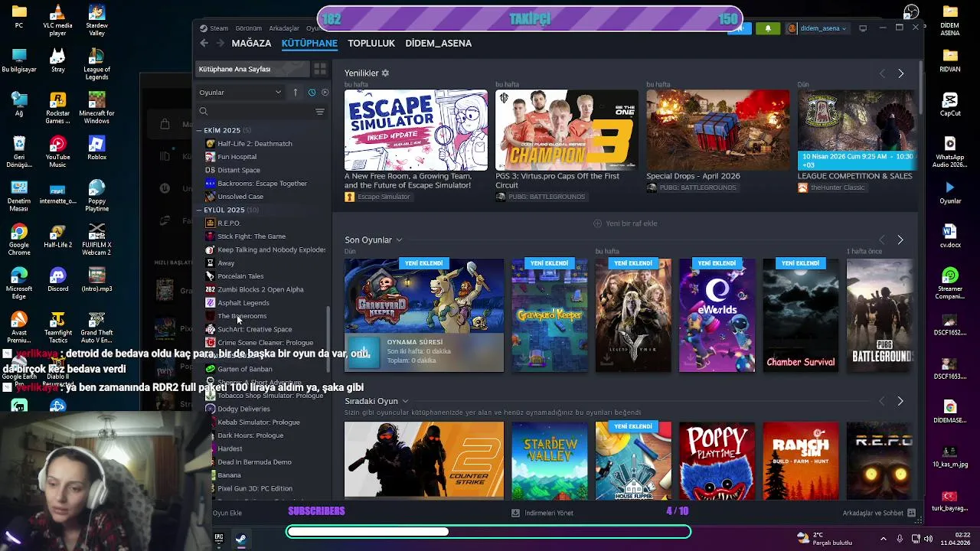Open Counter-Strike 2 game card
The width and height of the screenshot is (980, 551).
424,460
